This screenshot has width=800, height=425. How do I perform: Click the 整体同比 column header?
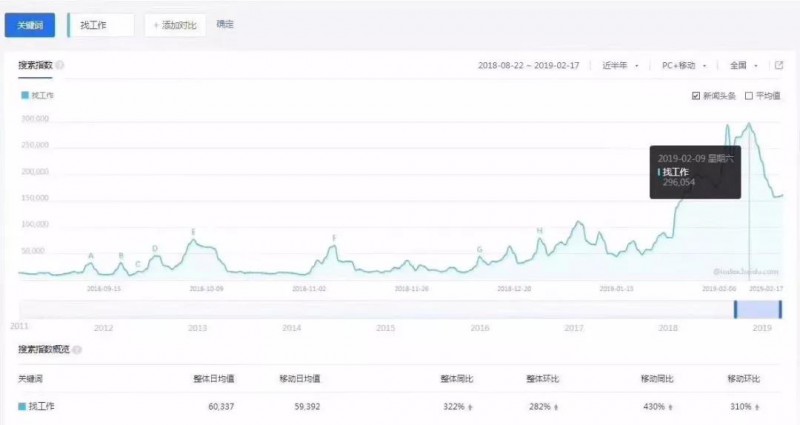point(457,379)
